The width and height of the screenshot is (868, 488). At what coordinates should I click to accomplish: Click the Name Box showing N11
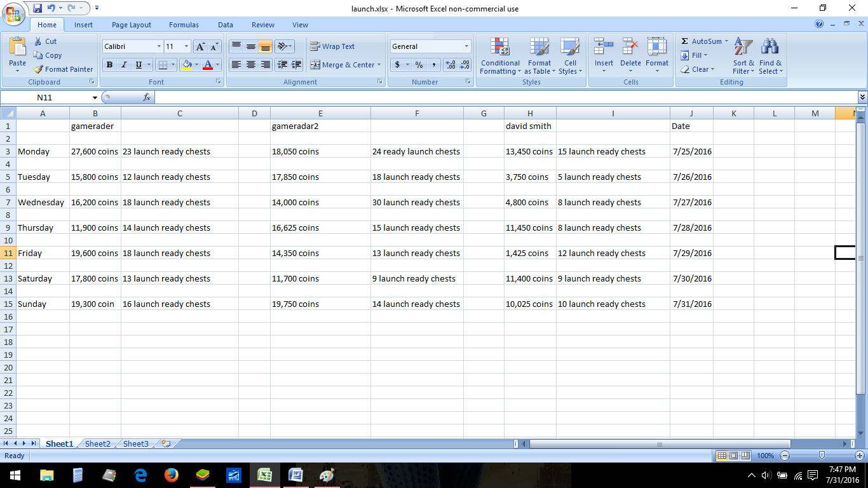pyautogui.click(x=44, y=97)
